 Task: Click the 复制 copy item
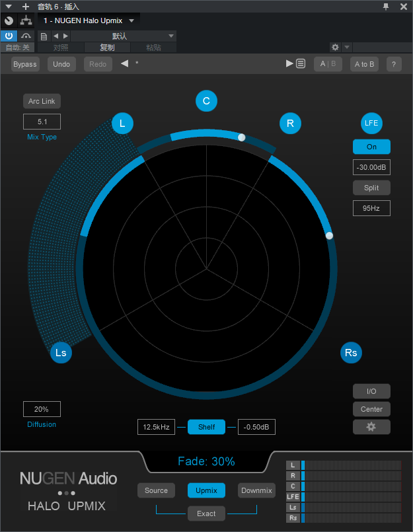coord(107,48)
